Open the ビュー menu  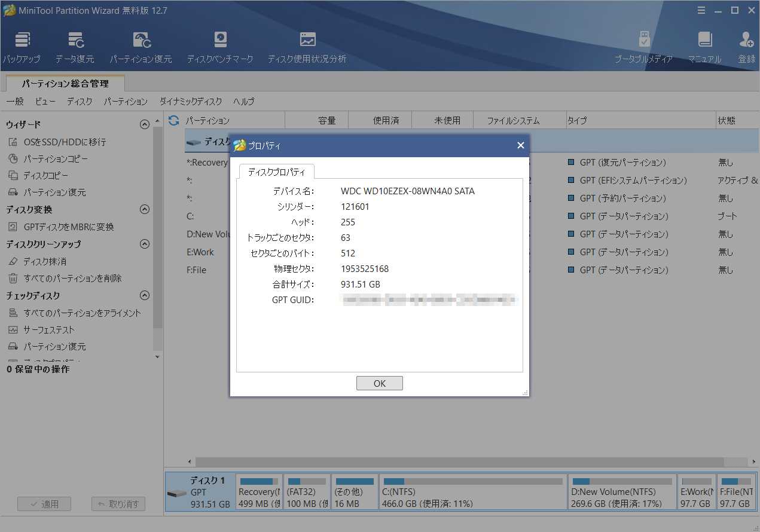45,102
